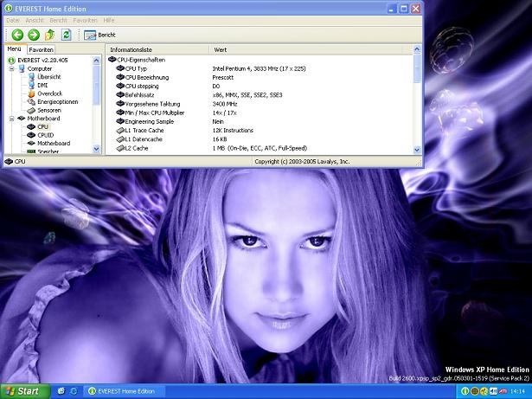Click the first quick launch icon
Image resolution: width=532 pixels, height=399 pixels.
61,391
